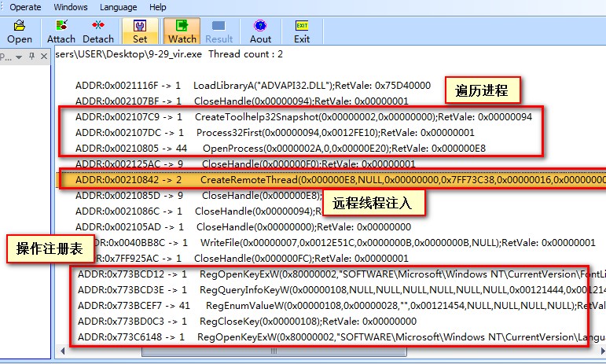This screenshot has height=364, width=606.
Task: Click the Detach process icon
Action: [x=98, y=31]
